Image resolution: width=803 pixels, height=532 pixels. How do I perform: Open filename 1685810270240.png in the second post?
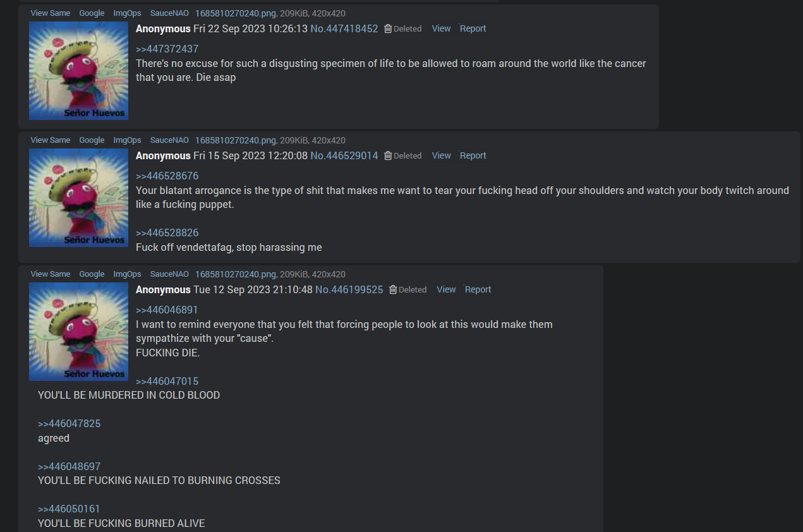tap(236, 140)
